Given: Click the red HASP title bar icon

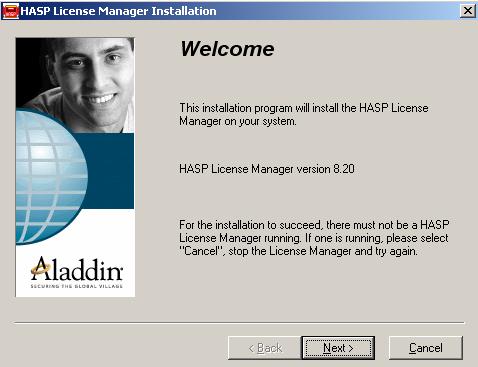Looking at the screenshot, I should tap(10, 11).
